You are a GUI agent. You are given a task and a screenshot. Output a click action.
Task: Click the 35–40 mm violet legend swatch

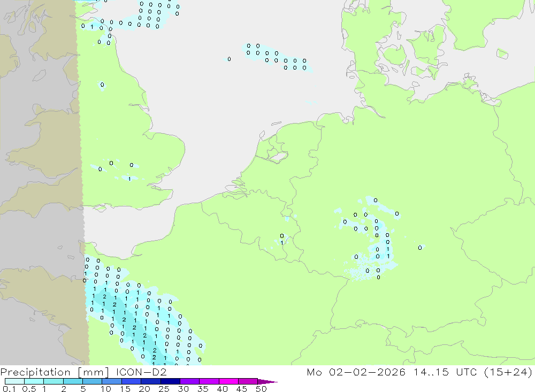(209, 381)
